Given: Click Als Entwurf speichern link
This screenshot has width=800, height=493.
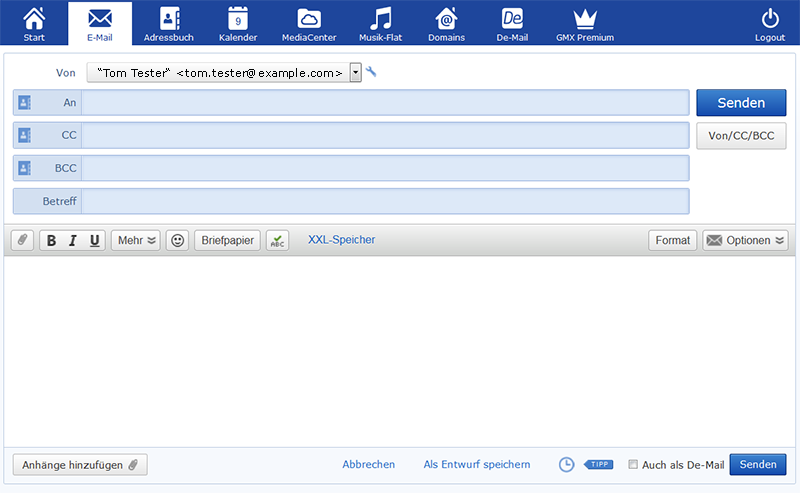Looking at the screenshot, I should [477, 464].
